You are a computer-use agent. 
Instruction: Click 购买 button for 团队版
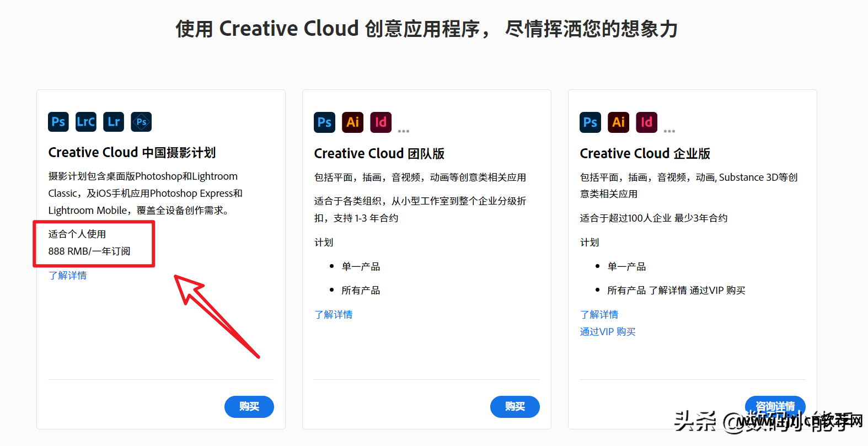click(515, 406)
